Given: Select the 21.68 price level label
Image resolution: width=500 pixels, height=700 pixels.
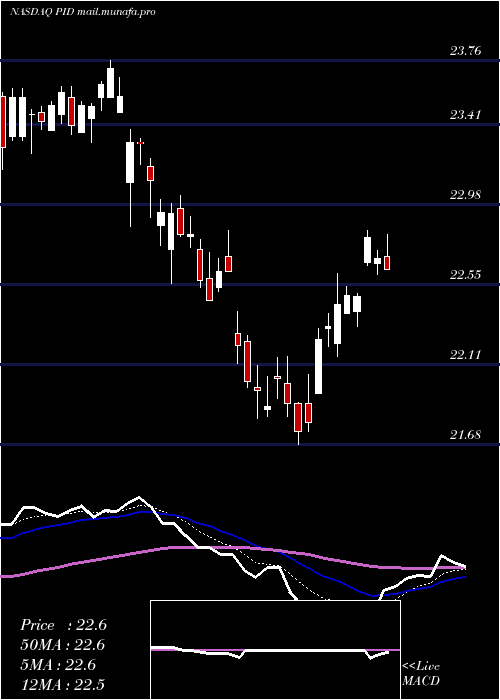Looking at the screenshot, I should [466, 434].
